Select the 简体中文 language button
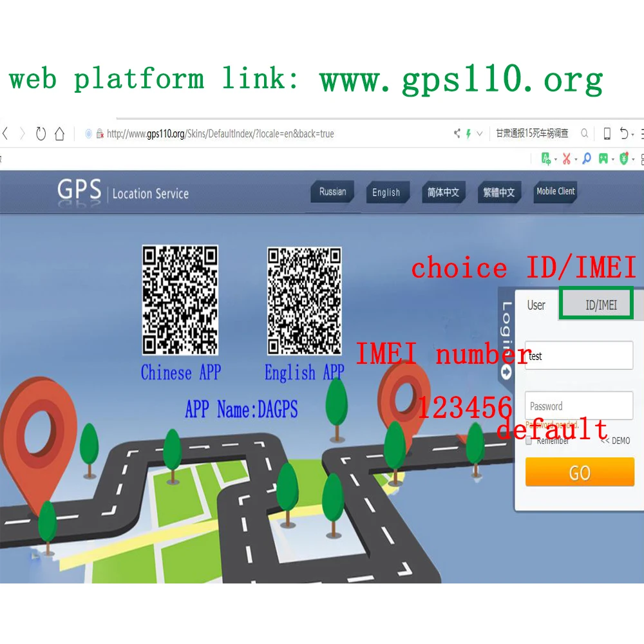The image size is (644, 644). coord(443,192)
